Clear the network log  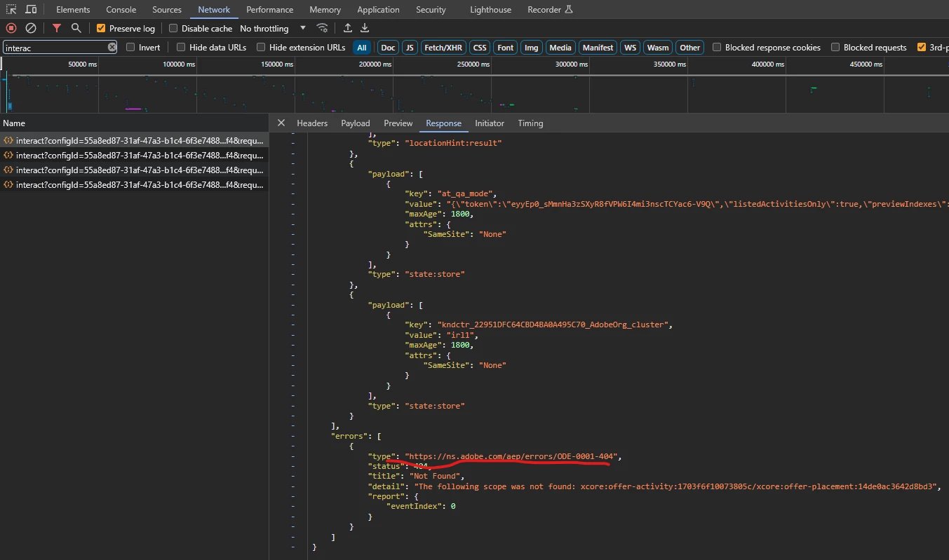[31, 28]
